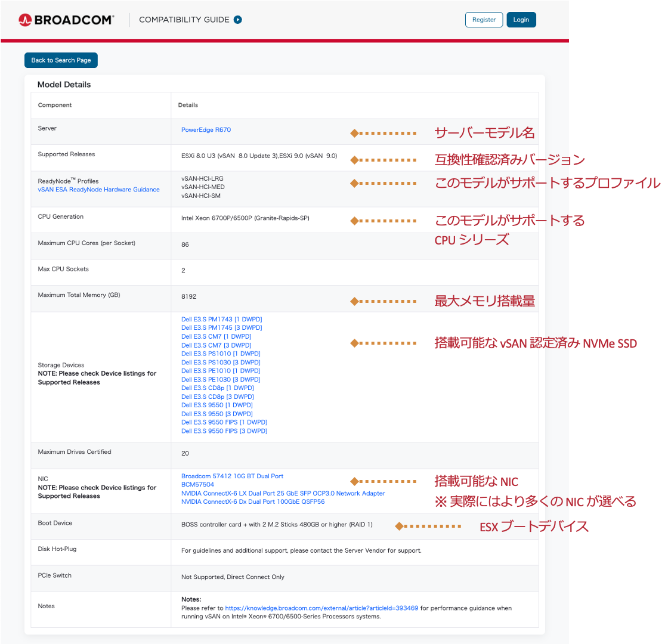Screen dimensions: 668x644
Task: Open the Compatibility Guide arrow icon
Action: tap(238, 20)
